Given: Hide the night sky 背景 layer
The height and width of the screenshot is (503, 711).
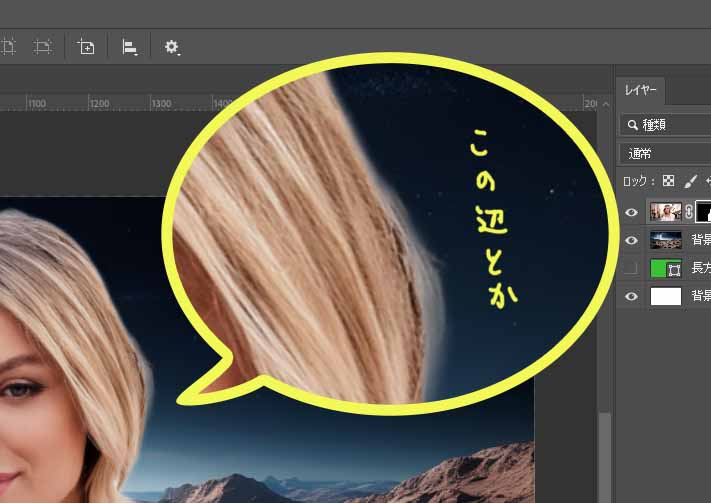Looking at the screenshot, I should point(631,240).
